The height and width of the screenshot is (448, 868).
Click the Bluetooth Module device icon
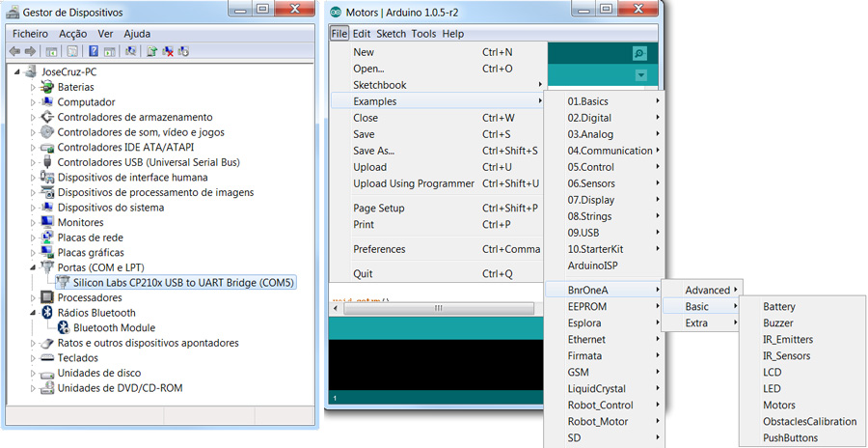click(x=64, y=327)
